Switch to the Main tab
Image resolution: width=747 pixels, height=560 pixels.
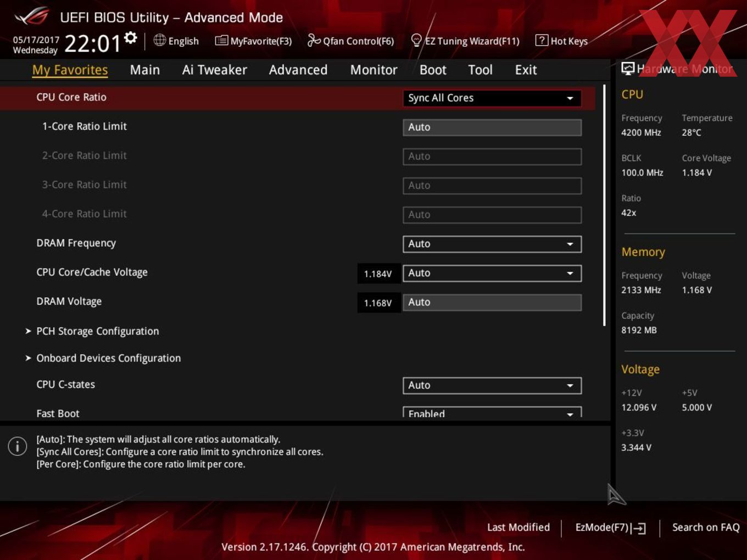tap(145, 70)
